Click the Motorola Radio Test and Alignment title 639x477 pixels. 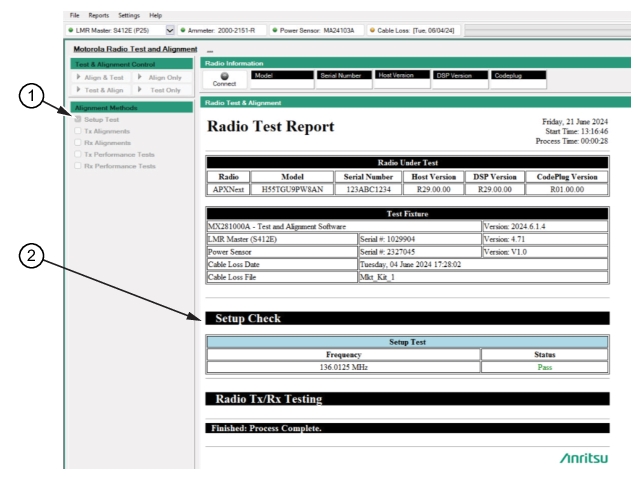point(135,49)
